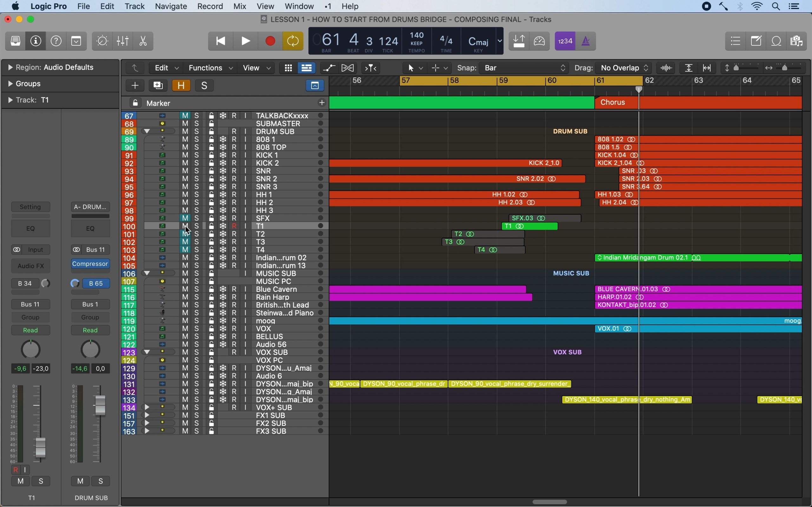Mute the KICK 1 track
812x507 pixels.
186,155
